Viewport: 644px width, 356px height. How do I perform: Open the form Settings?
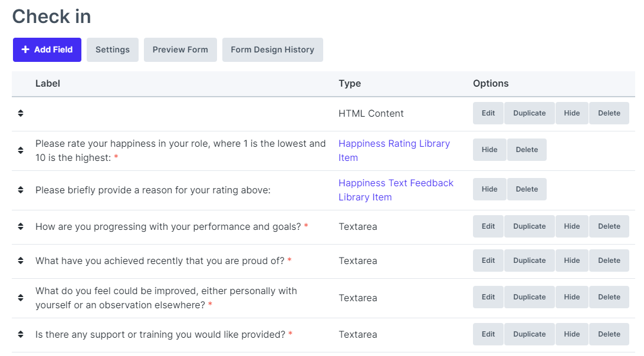[x=112, y=50]
